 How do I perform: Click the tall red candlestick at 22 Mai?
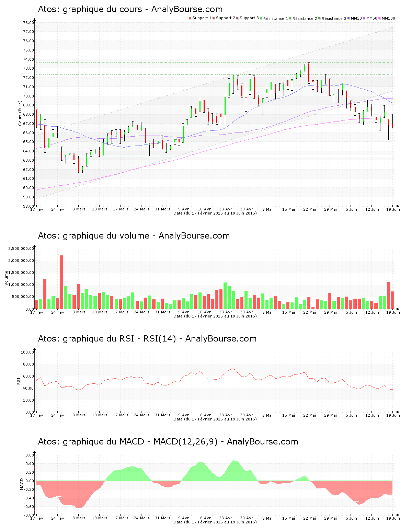coord(309,73)
